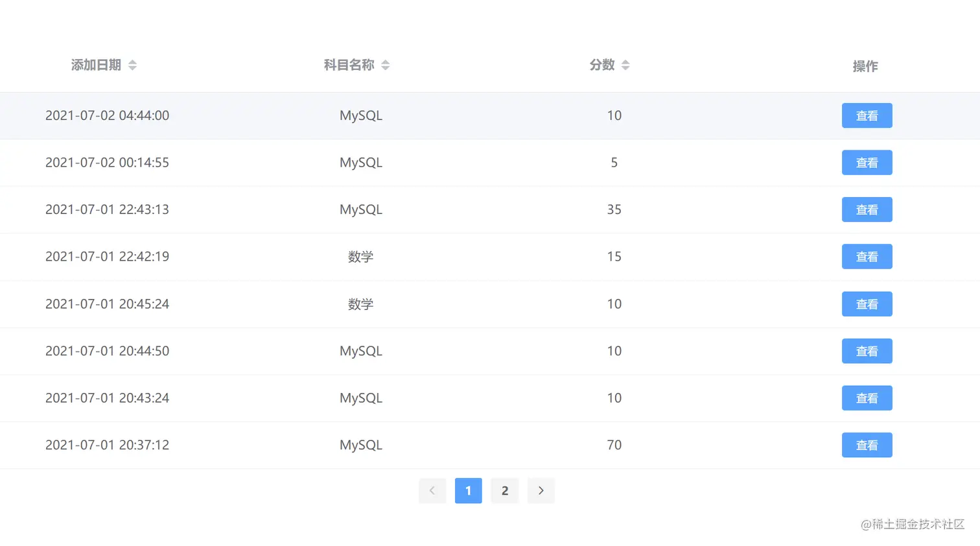The height and width of the screenshot is (546, 980).
Task: Open 查看 for the 2021-07-01 20:44:50 record
Action: pyautogui.click(x=867, y=351)
